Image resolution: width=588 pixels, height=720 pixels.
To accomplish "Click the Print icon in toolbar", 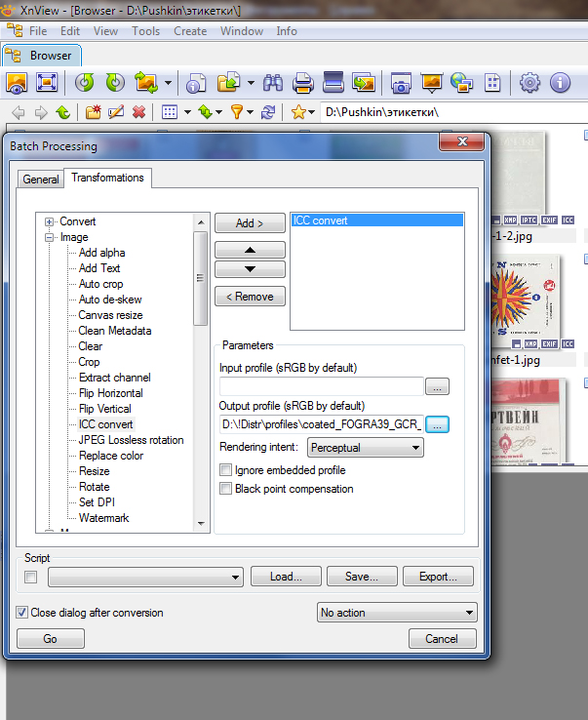I will [303, 83].
